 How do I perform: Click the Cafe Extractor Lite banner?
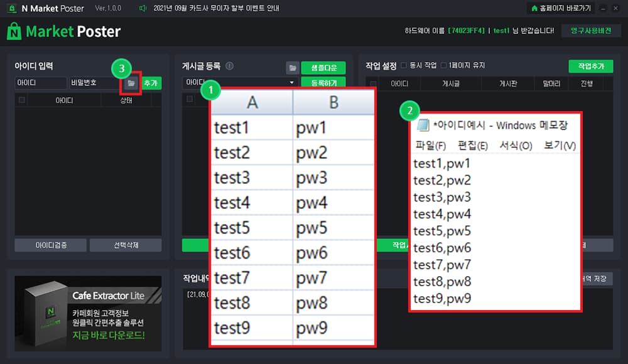click(x=88, y=314)
